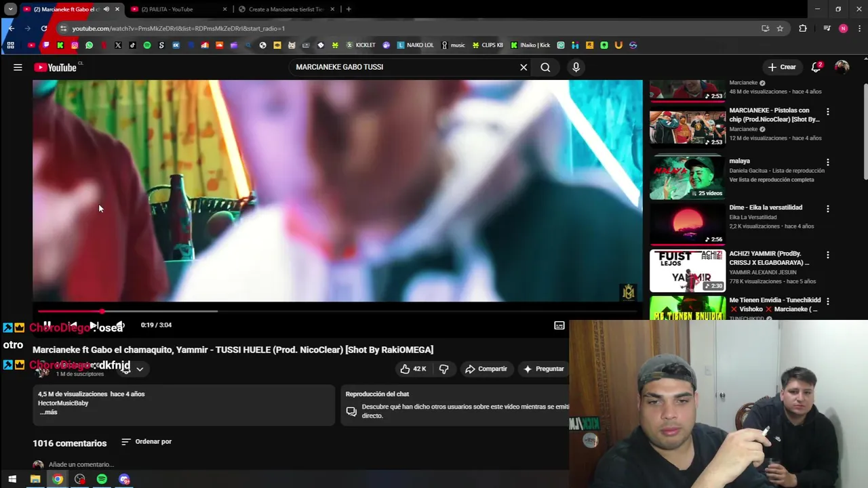Click the Crear button
868x488 pixels.
coord(782,67)
